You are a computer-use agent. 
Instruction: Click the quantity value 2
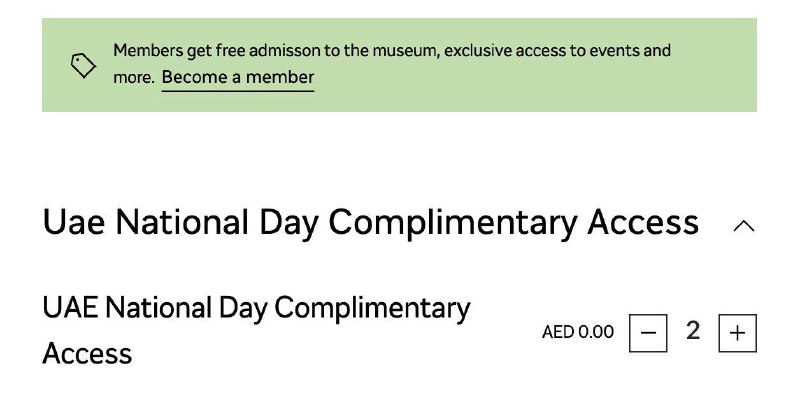click(693, 331)
